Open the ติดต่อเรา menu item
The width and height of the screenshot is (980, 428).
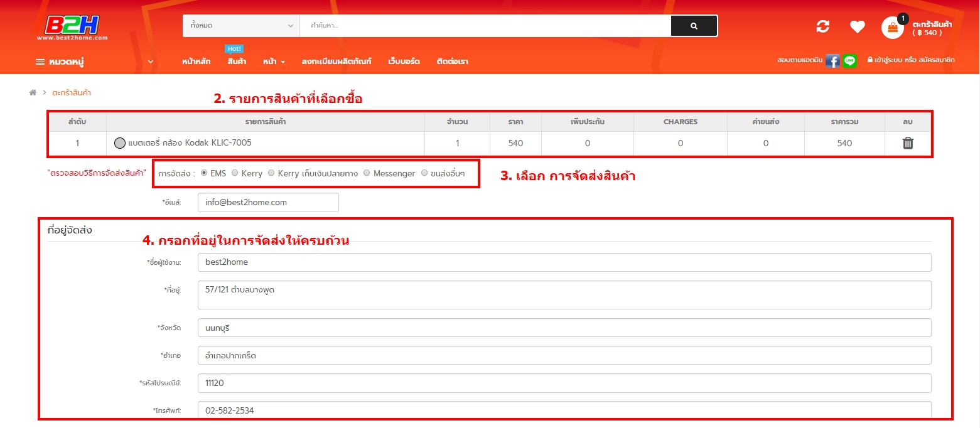pos(453,62)
